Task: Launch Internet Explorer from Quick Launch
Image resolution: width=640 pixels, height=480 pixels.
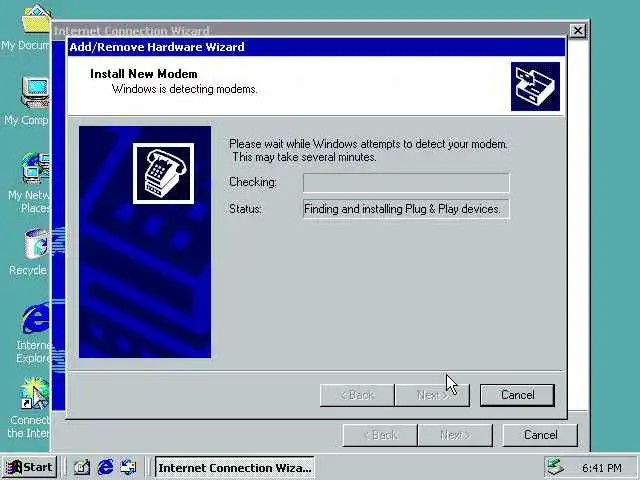Action: (105, 467)
